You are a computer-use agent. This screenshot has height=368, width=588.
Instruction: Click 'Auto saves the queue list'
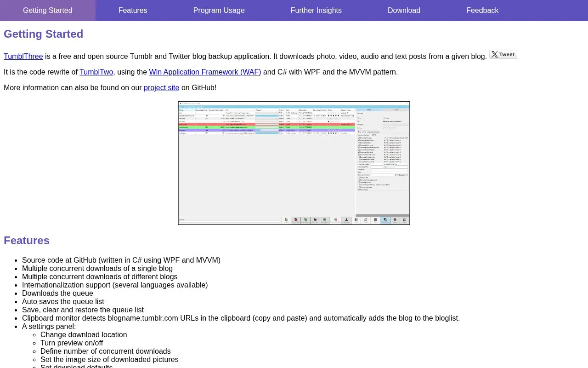click(x=63, y=301)
